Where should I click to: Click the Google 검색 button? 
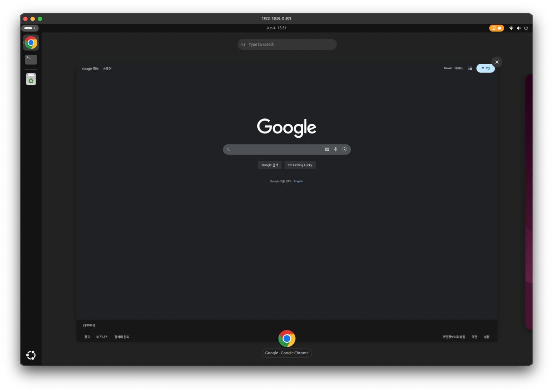(270, 165)
